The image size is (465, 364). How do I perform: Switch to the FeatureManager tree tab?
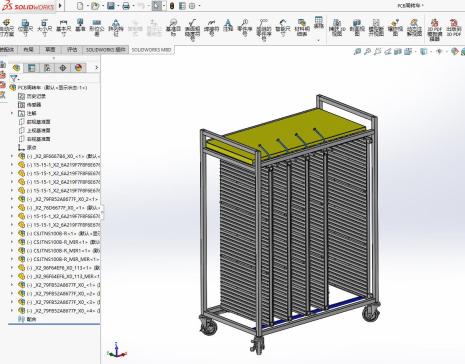(x=16, y=68)
